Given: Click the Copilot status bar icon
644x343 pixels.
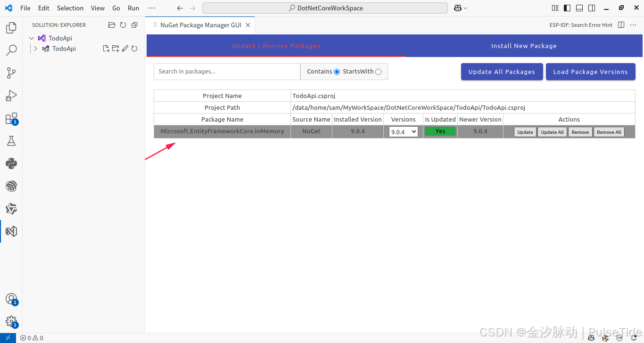Looking at the screenshot, I should click(x=591, y=338).
